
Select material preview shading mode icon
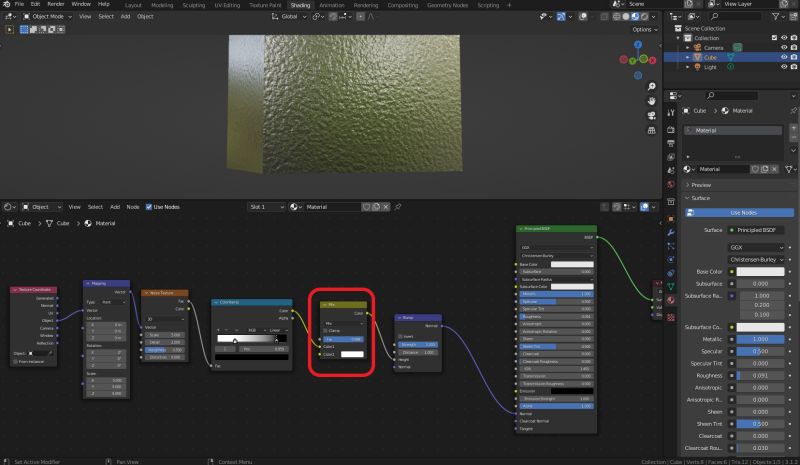(635, 16)
